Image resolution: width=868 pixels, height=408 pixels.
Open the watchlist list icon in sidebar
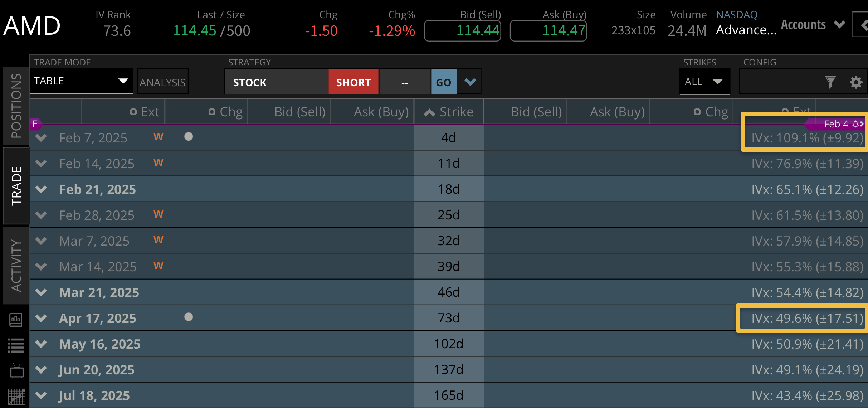(x=15, y=345)
